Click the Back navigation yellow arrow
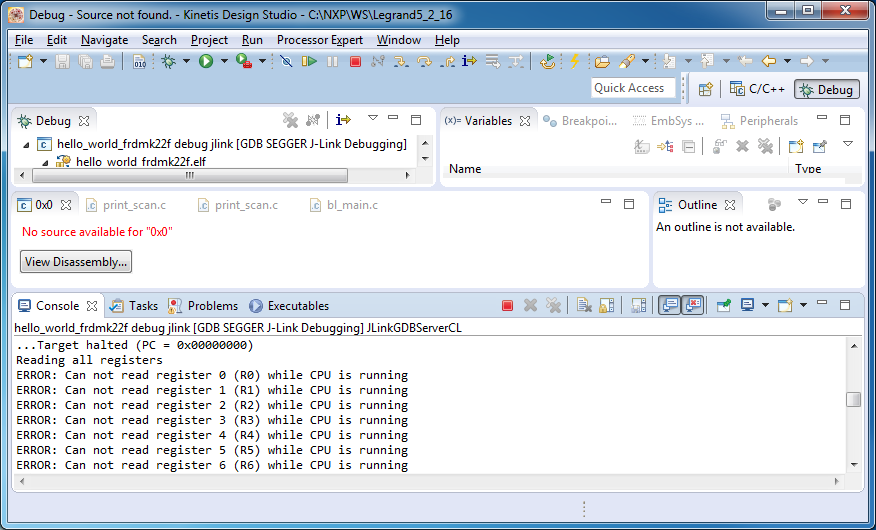This screenshot has height=530, width=876. tap(769, 61)
